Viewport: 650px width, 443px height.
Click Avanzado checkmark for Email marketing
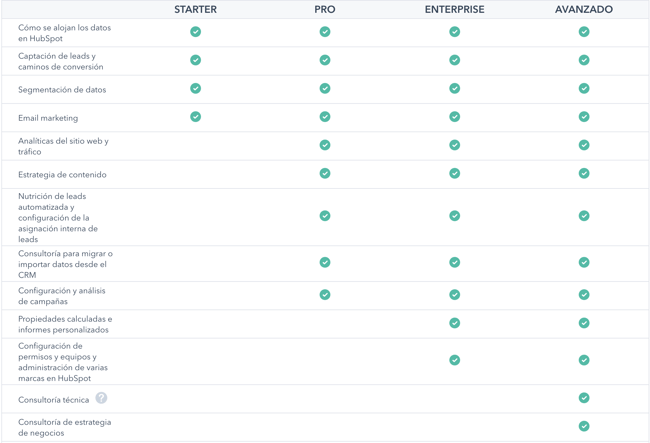(584, 117)
